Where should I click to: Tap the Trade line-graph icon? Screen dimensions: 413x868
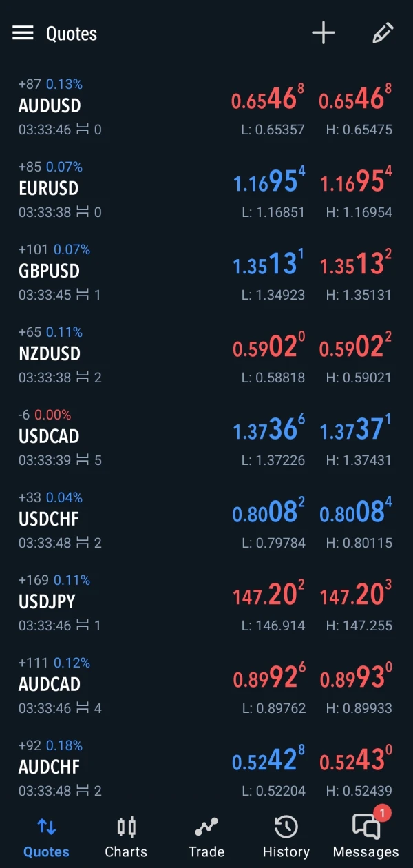[206, 827]
